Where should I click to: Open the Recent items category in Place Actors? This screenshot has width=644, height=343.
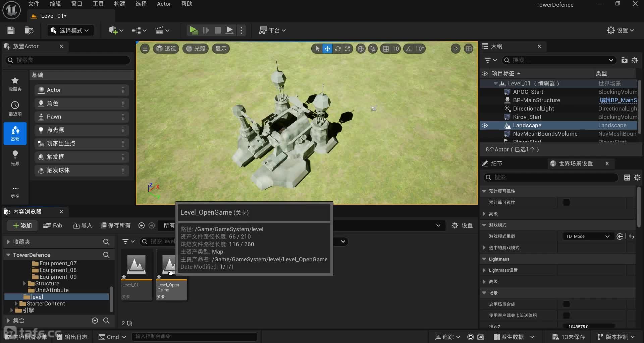15,108
